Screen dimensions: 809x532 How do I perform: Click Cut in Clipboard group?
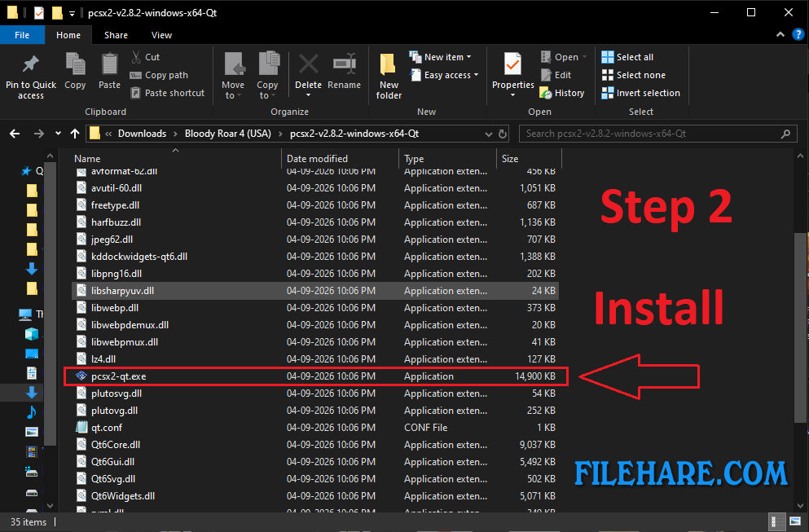pos(146,57)
